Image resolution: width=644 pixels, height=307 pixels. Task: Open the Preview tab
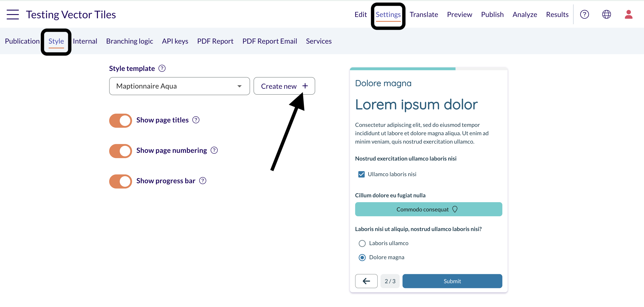point(460,15)
